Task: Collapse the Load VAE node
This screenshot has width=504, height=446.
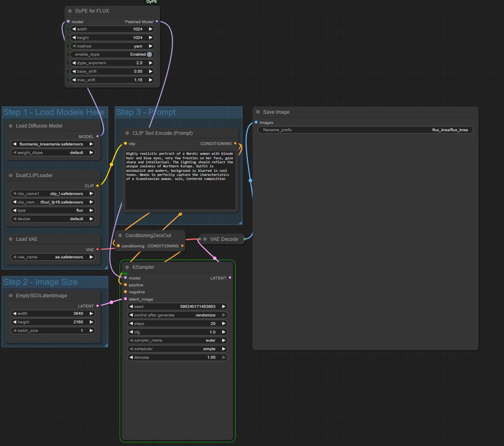Action: tap(11, 239)
